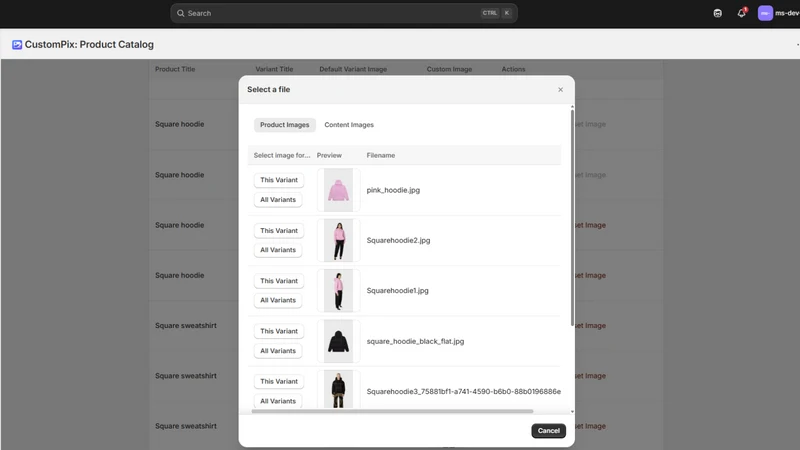This screenshot has width=800, height=450.
Task: Click the Squarehoodie3 preview thumbnail
Action: click(x=338, y=389)
